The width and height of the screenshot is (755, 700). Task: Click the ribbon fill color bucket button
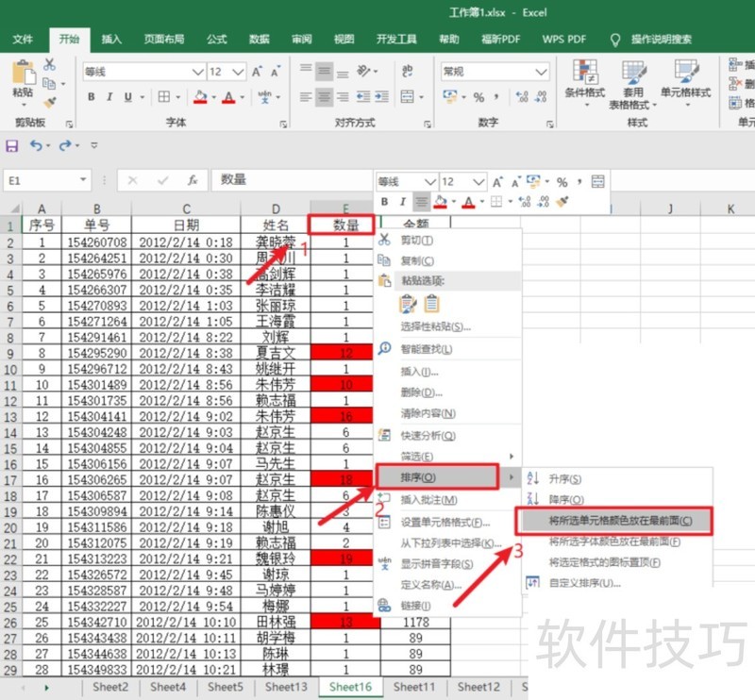point(199,97)
